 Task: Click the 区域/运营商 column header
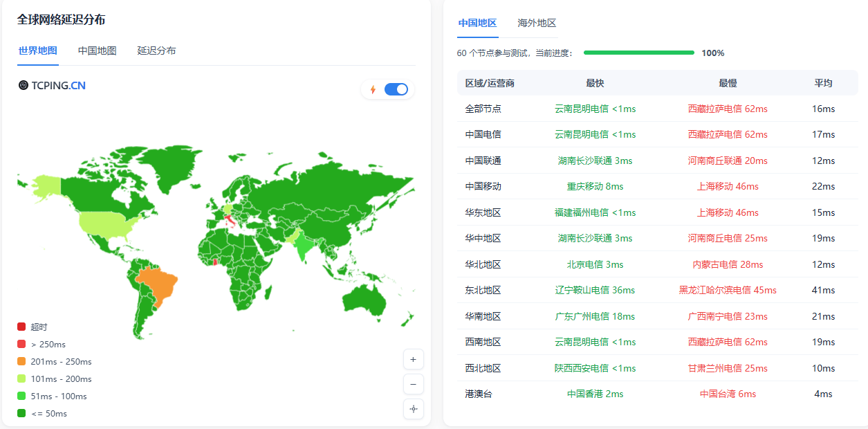[x=490, y=83]
